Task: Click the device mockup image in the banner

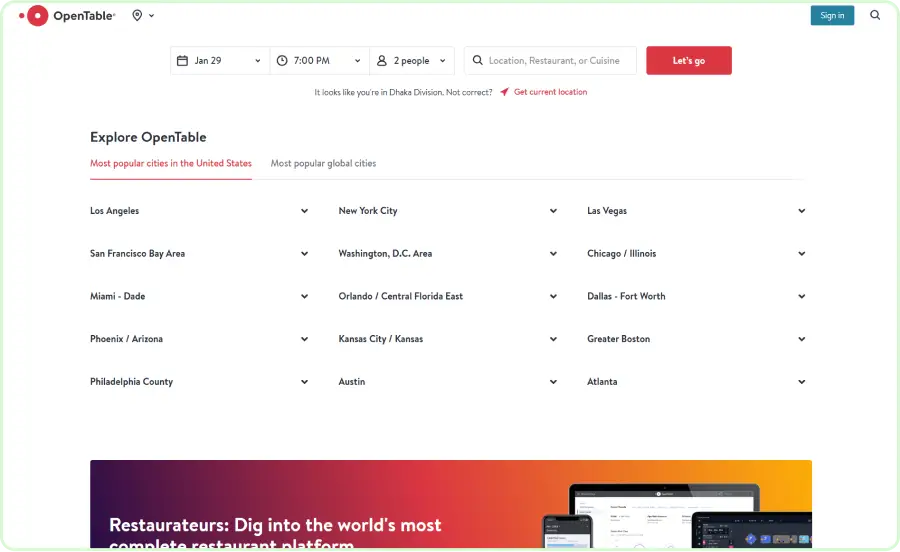Action: 677,515
